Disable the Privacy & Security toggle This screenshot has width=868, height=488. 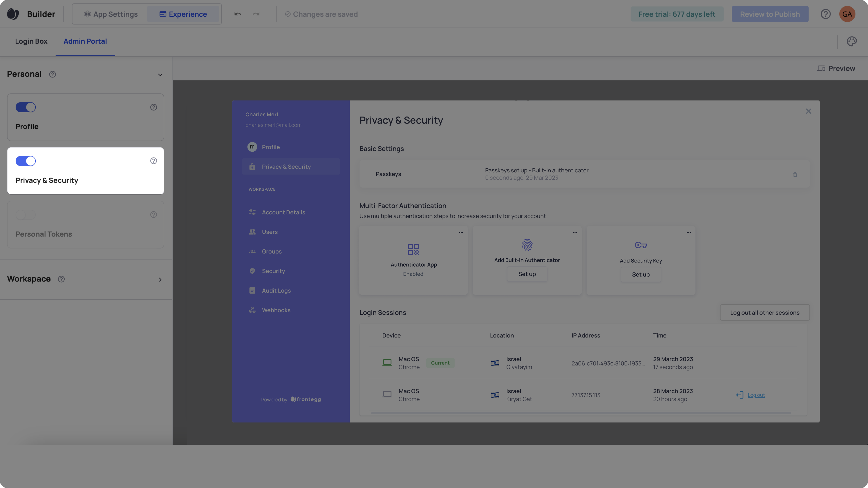[x=26, y=161]
